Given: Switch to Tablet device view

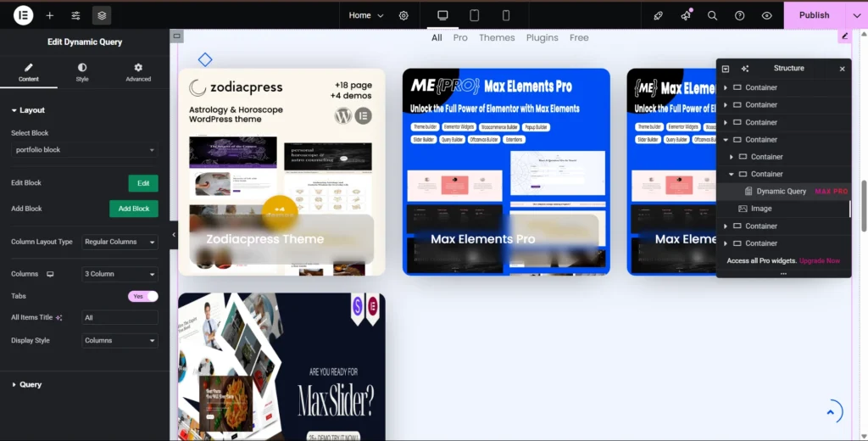Looking at the screenshot, I should tap(475, 15).
